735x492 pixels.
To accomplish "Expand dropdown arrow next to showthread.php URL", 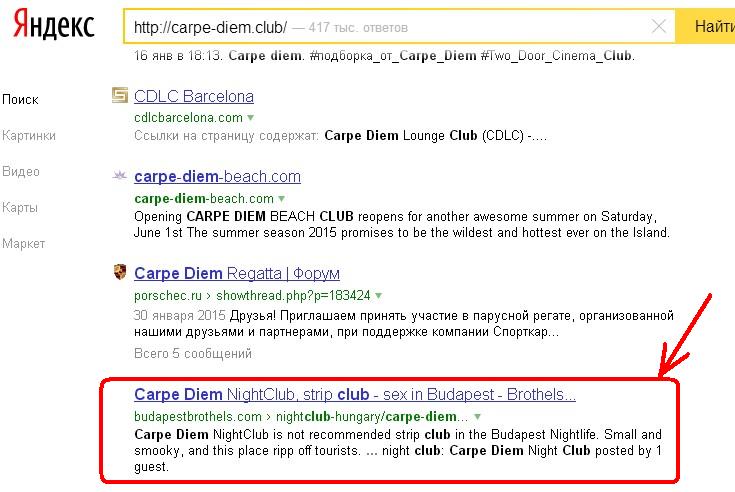I will 379,296.
